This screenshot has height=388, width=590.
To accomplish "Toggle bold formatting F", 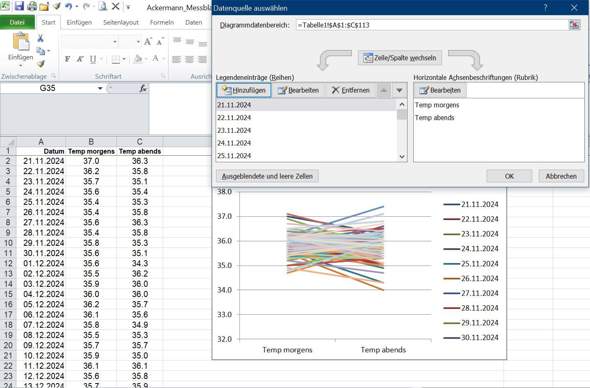I will (67, 59).
